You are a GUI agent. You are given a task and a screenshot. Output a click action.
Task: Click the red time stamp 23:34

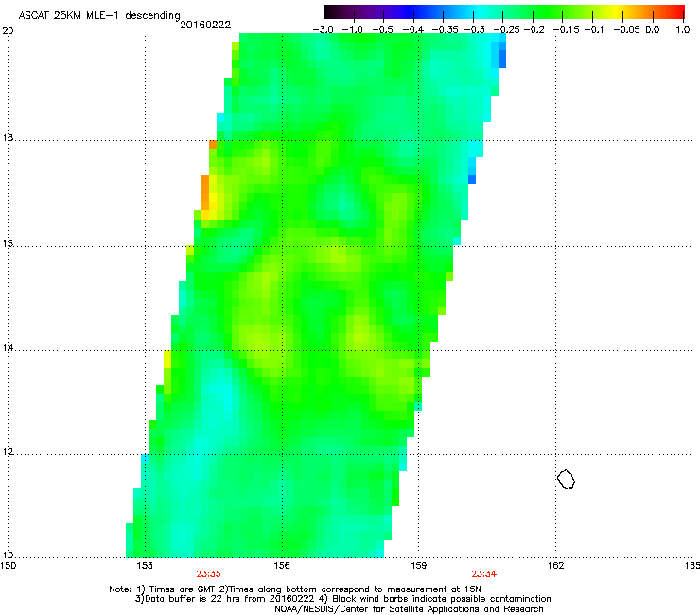[484, 574]
